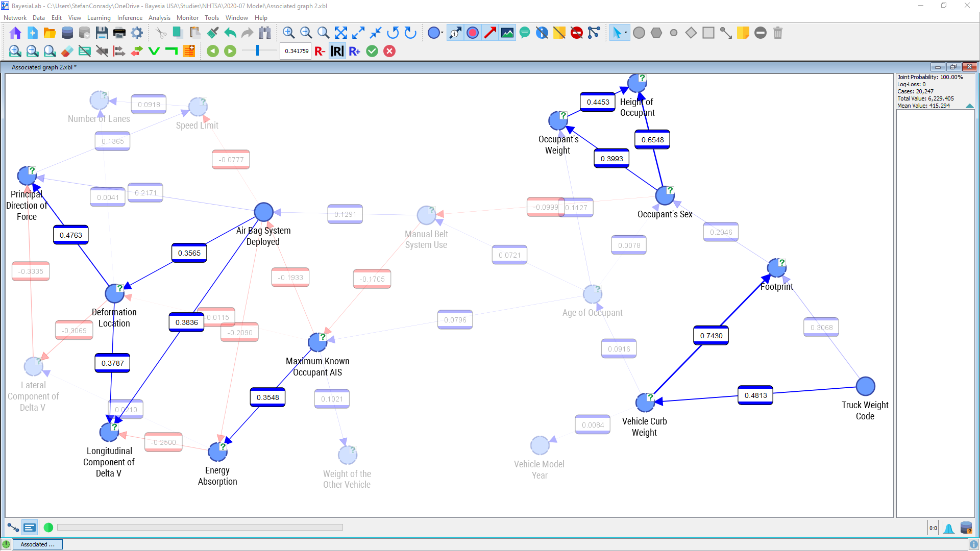Open the Learning menu
This screenshot has height=551, width=980.
point(99,18)
